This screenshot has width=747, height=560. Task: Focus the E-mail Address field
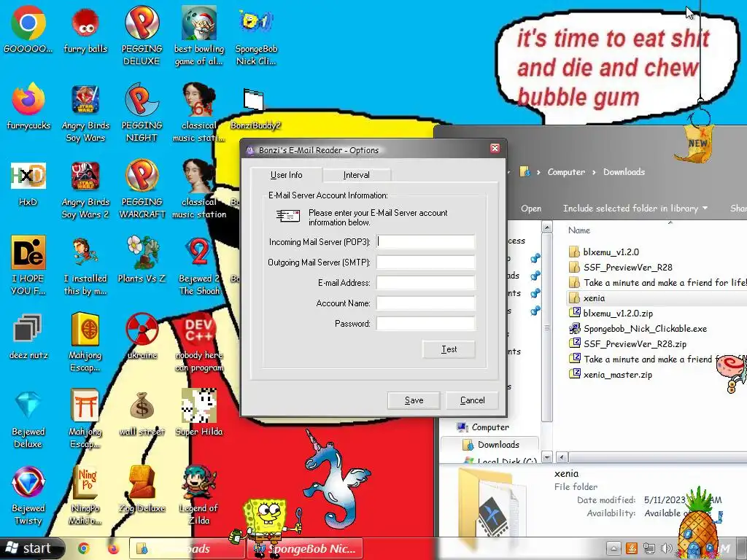click(426, 283)
